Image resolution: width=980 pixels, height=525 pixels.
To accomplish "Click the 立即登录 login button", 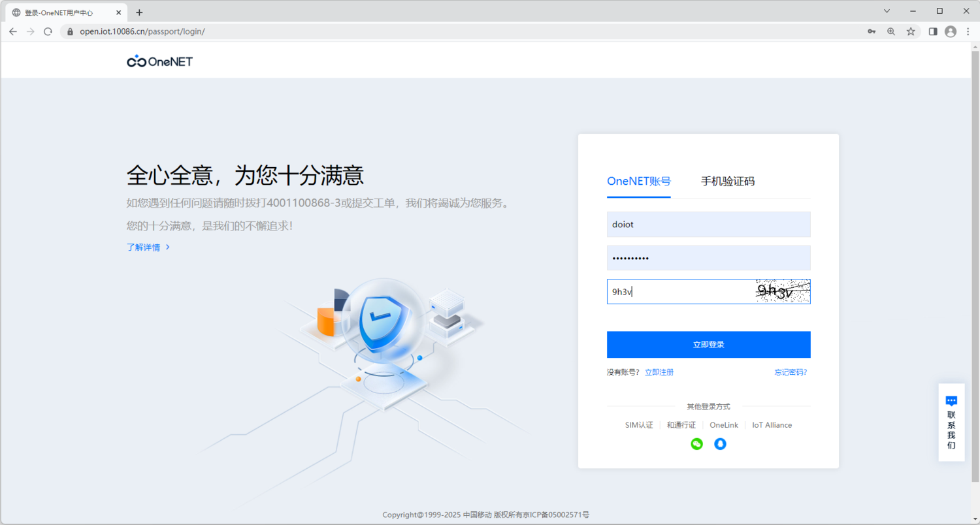I will [708, 344].
